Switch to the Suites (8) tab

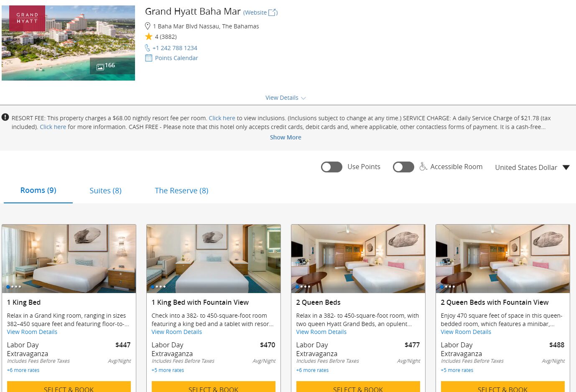pyautogui.click(x=105, y=191)
